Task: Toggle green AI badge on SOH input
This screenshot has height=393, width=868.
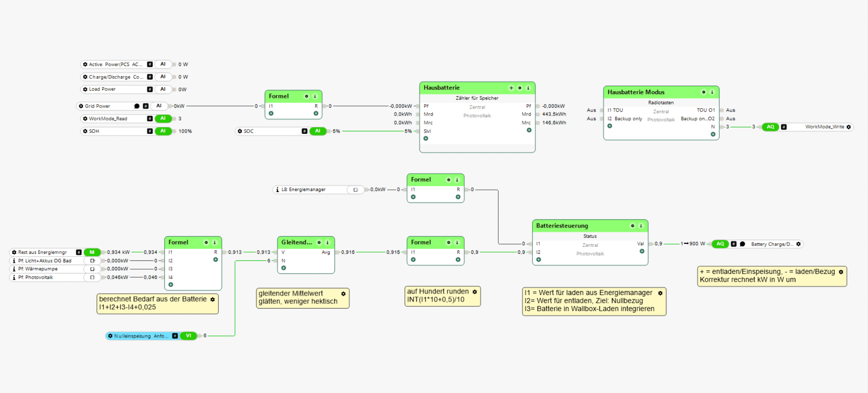Action: (x=163, y=131)
